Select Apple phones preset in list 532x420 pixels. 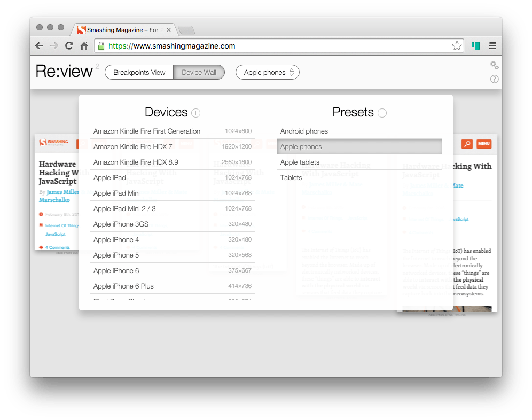[359, 146]
